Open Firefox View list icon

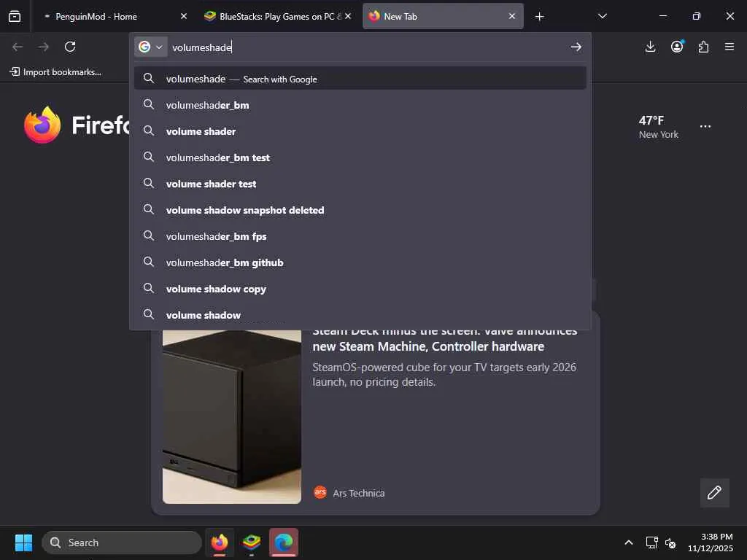pyautogui.click(x=15, y=16)
